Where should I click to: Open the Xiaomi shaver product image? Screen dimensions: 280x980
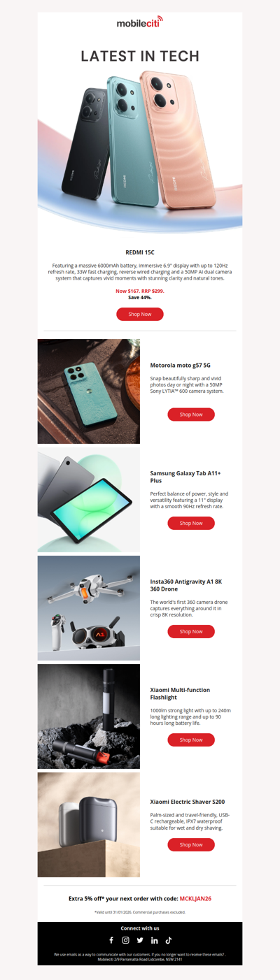tap(89, 825)
